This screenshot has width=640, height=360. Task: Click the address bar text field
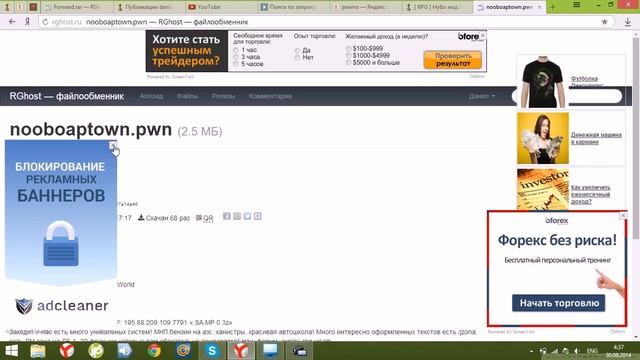point(318,22)
